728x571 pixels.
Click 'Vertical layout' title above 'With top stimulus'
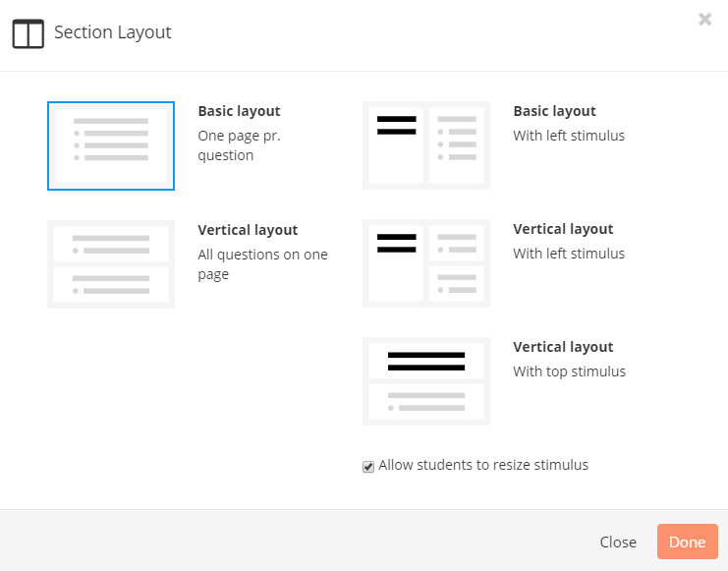click(563, 347)
